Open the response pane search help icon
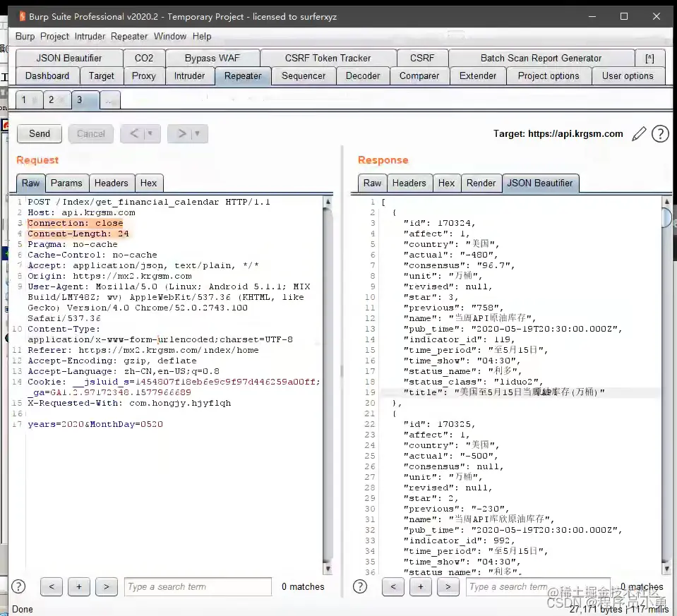Viewport: 677px width, 616px height. tap(359, 586)
